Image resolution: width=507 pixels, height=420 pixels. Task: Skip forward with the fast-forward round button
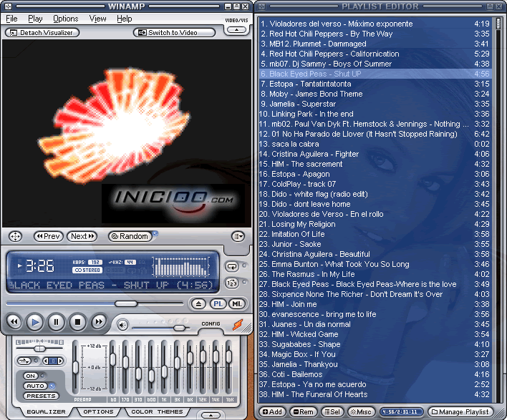click(98, 322)
